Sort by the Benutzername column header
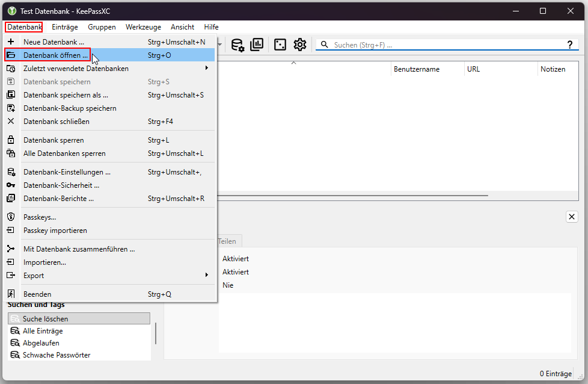Image resolution: width=588 pixels, height=384 pixels. click(427, 69)
